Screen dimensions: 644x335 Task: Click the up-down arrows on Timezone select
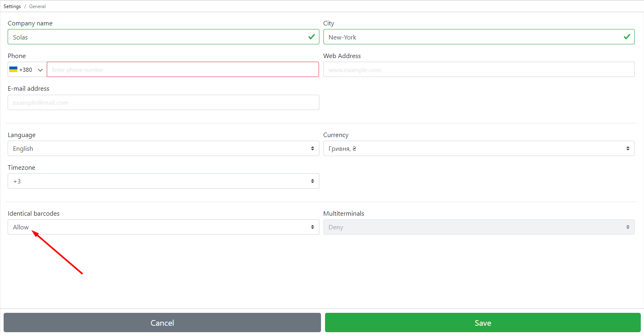click(x=312, y=181)
